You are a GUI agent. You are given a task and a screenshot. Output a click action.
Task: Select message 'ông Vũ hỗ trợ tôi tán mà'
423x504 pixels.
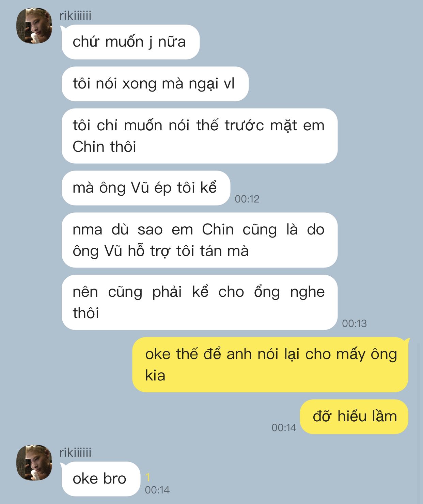(x=199, y=240)
